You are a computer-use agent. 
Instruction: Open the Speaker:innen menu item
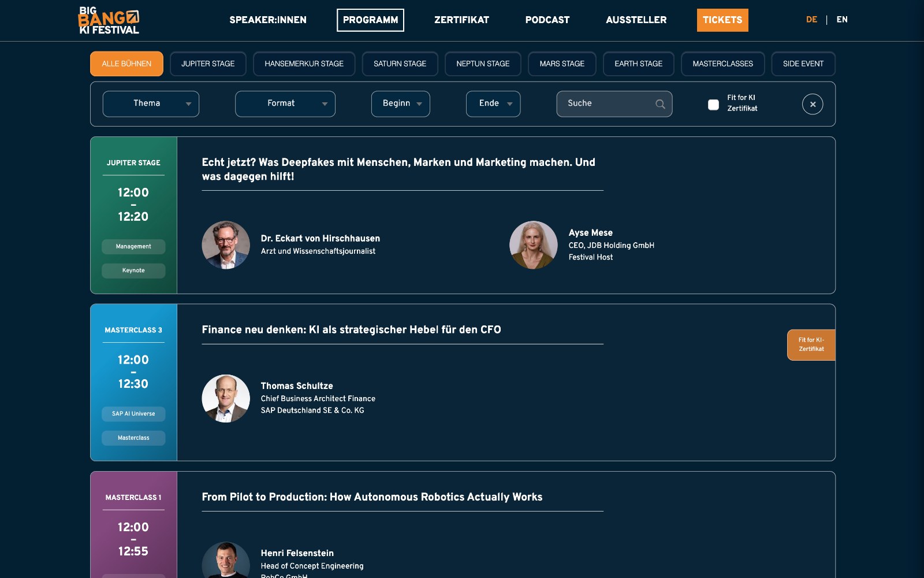[268, 20]
